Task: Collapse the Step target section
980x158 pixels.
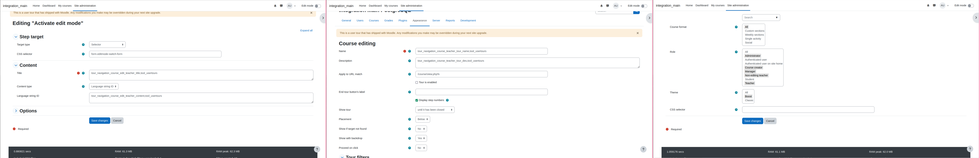Action: [x=16, y=37]
